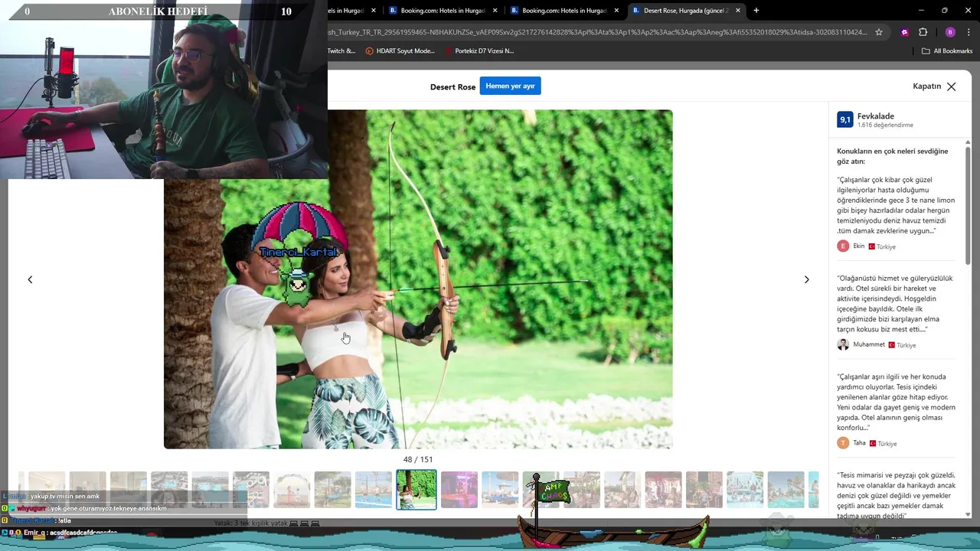Image resolution: width=980 pixels, height=551 pixels.
Task: Click the Fevkalade rating label
Action: 876,116
